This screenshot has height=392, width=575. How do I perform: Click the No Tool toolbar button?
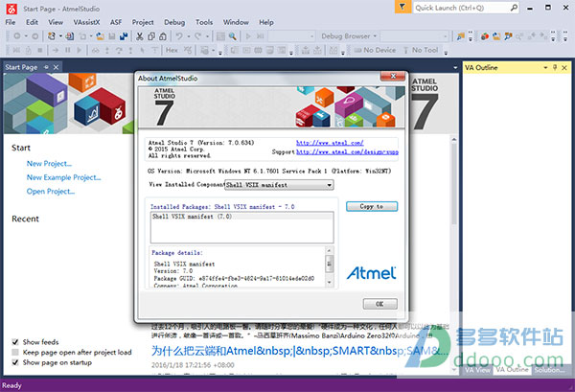(421, 50)
